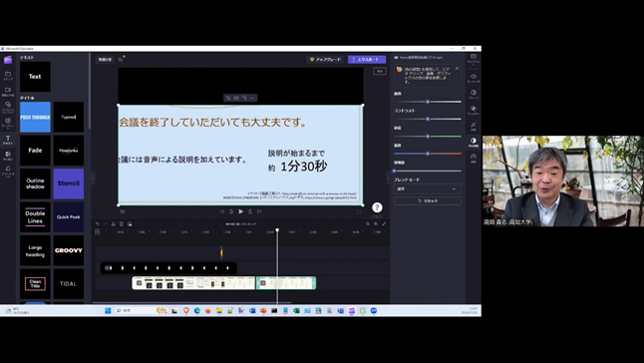Choose the Push Through title style
This screenshot has width=644, height=363.
click(35, 117)
